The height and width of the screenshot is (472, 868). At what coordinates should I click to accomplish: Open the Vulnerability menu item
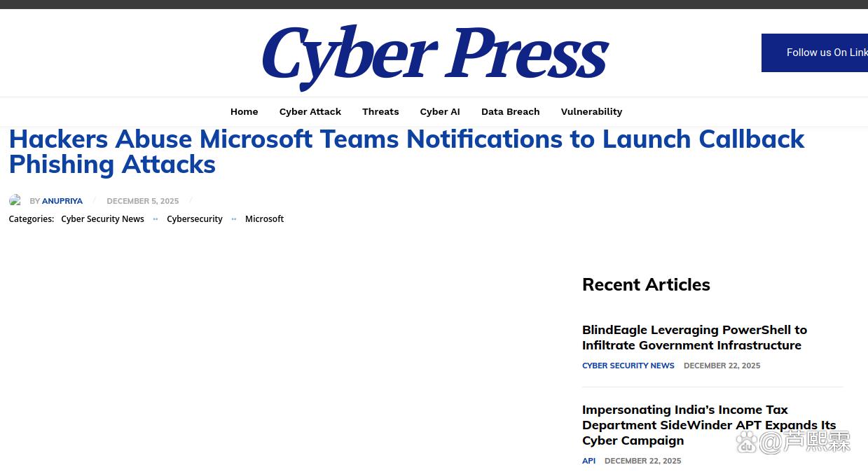pos(591,111)
